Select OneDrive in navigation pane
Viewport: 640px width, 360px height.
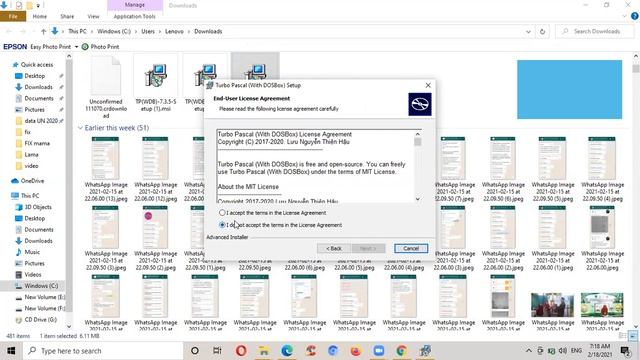coord(32,181)
